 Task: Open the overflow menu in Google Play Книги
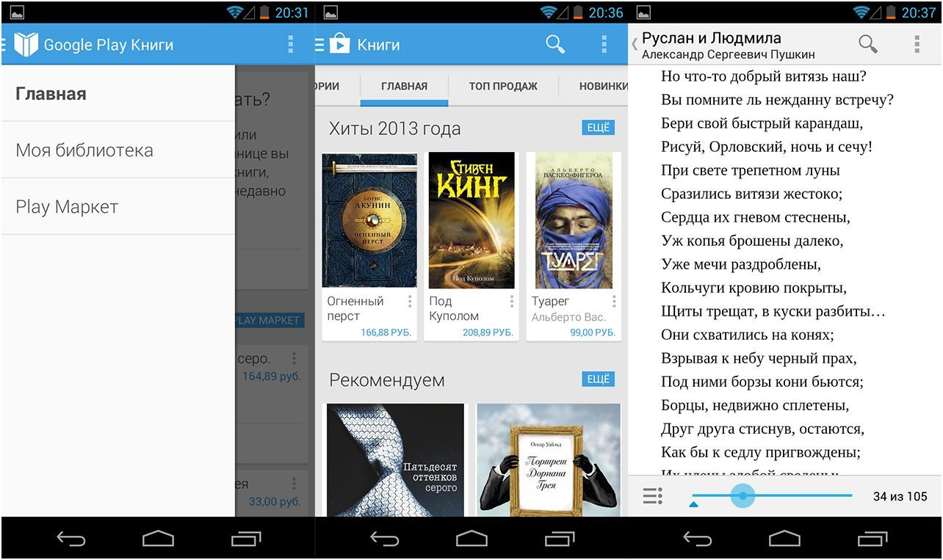pos(290,44)
